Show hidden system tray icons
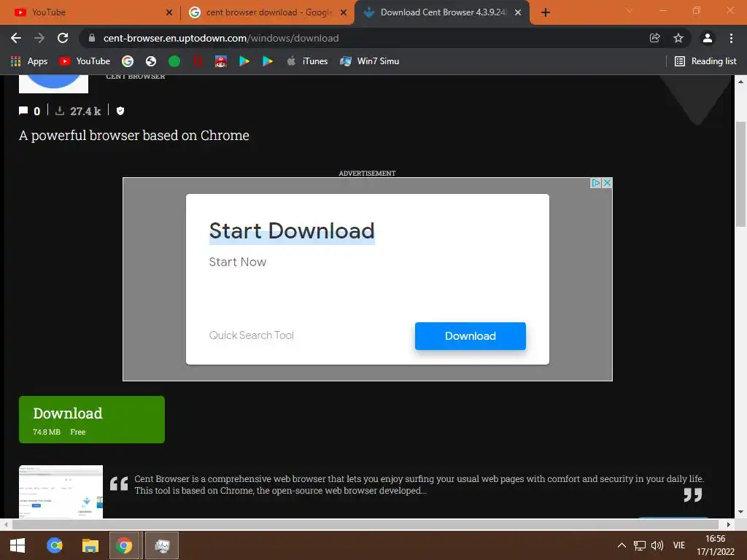The height and width of the screenshot is (560, 747). (622, 545)
